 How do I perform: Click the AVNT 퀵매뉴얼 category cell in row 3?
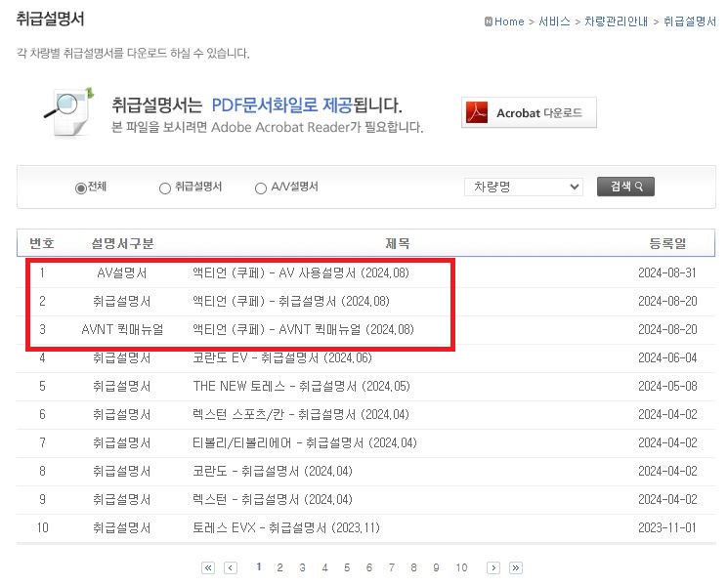pyautogui.click(x=122, y=329)
